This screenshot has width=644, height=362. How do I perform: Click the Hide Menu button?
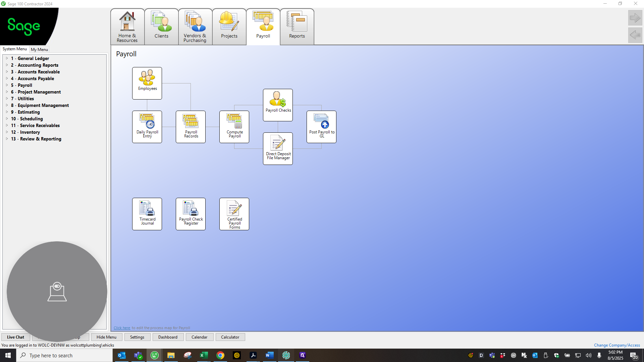coord(106,337)
